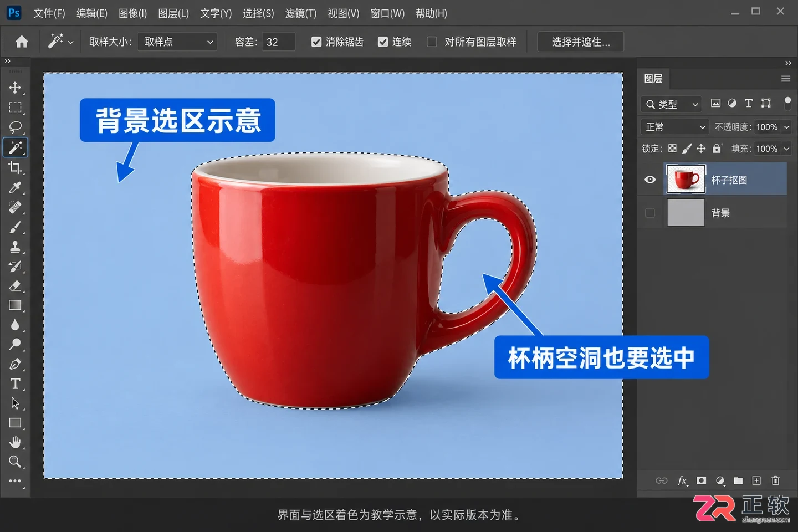
Task: Click the 杯子抠图 layer thumbnail
Action: [686, 179]
